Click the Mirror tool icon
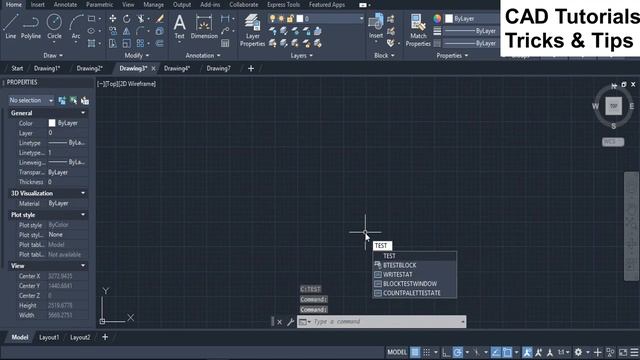 click(x=127, y=31)
